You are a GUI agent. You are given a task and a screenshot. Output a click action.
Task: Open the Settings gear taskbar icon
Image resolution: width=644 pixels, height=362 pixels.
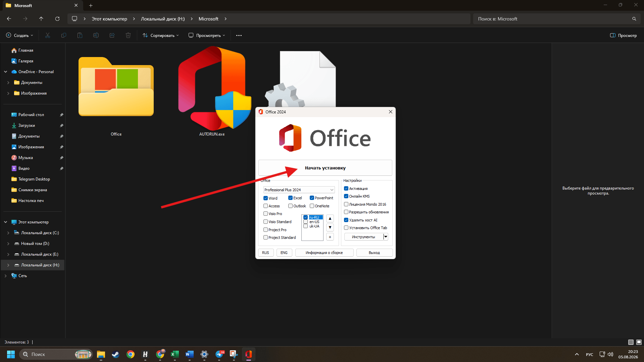204,354
